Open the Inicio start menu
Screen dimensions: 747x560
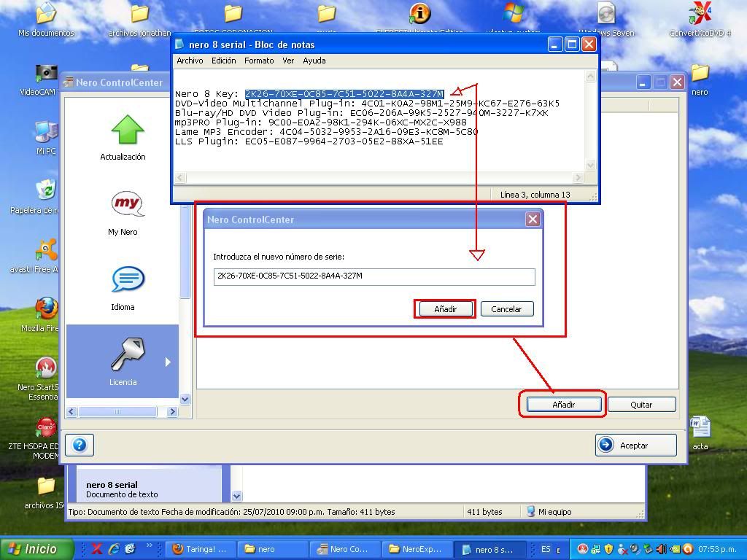[37, 549]
